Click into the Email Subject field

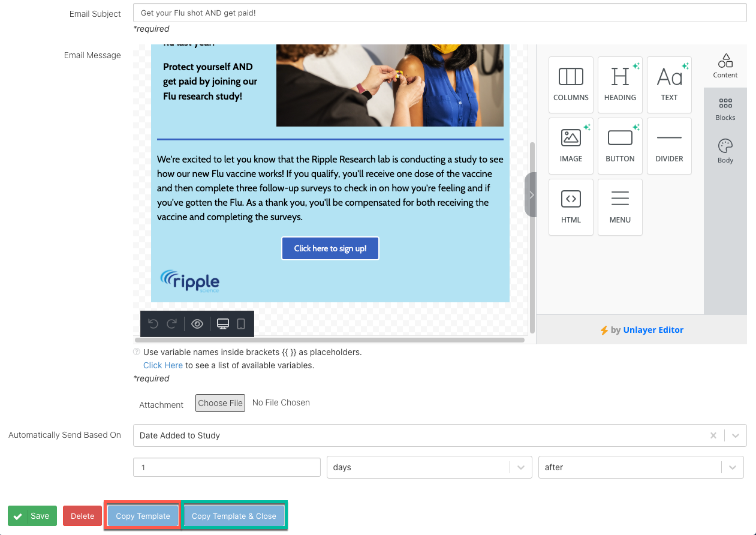440,13
